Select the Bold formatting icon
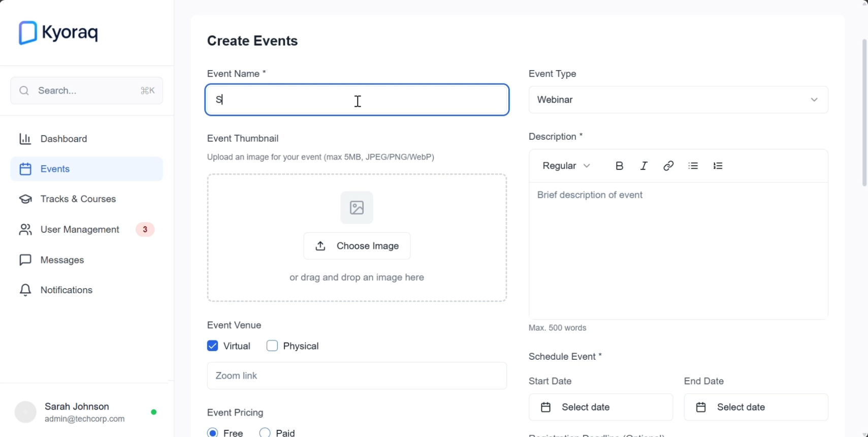This screenshot has width=868, height=437. click(x=619, y=166)
